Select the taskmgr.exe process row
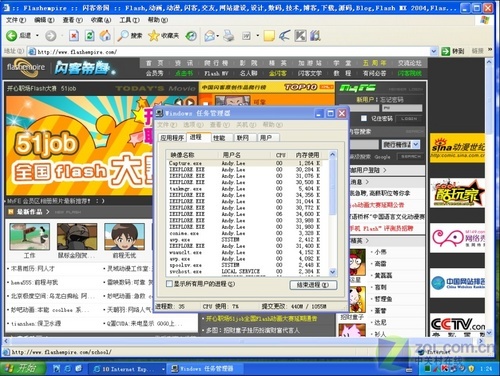Viewport: 500px width, 376px height. point(245,189)
